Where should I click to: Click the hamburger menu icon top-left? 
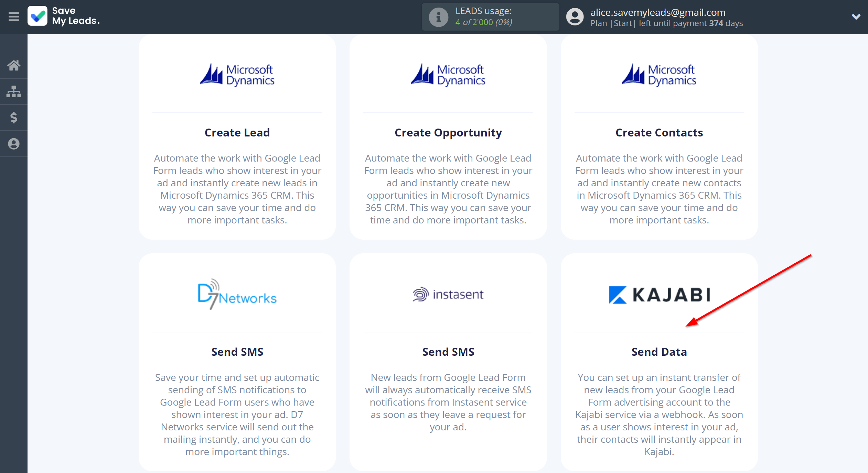13,16
